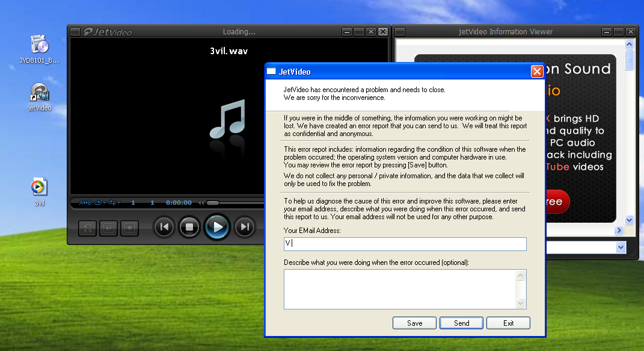Maximize the jetVideo Information Viewer window

pyautogui.click(x=619, y=32)
